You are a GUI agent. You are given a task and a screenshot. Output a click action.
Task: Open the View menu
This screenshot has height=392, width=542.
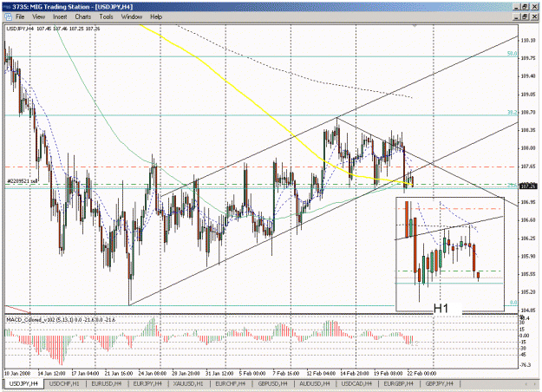click(x=39, y=17)
